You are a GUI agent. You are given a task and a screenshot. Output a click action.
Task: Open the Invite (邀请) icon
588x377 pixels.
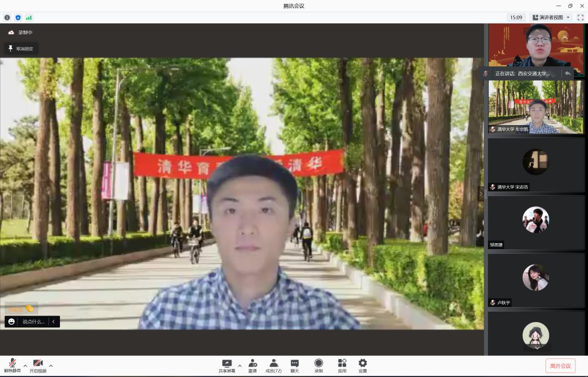[x=253, y=365]
